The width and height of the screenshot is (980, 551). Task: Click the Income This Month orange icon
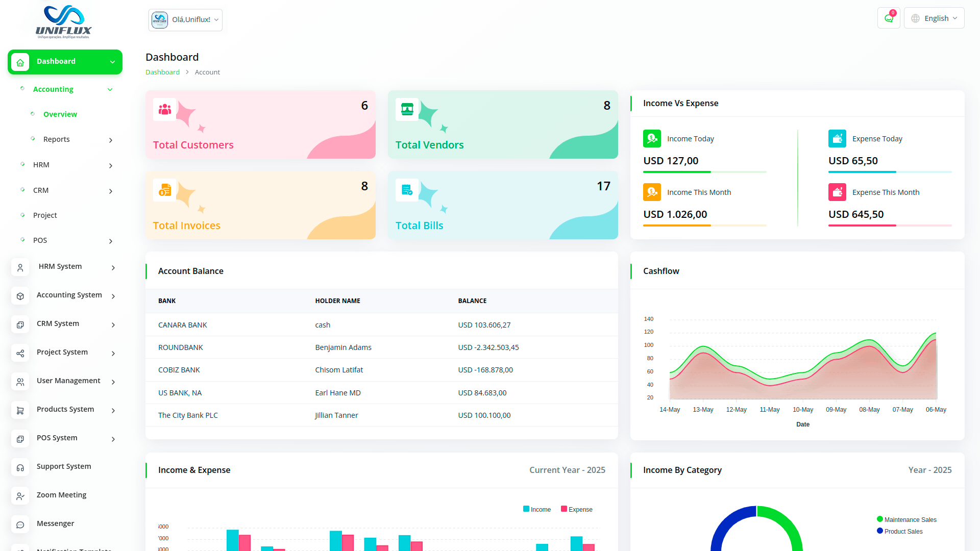click(x=652, y=192)
